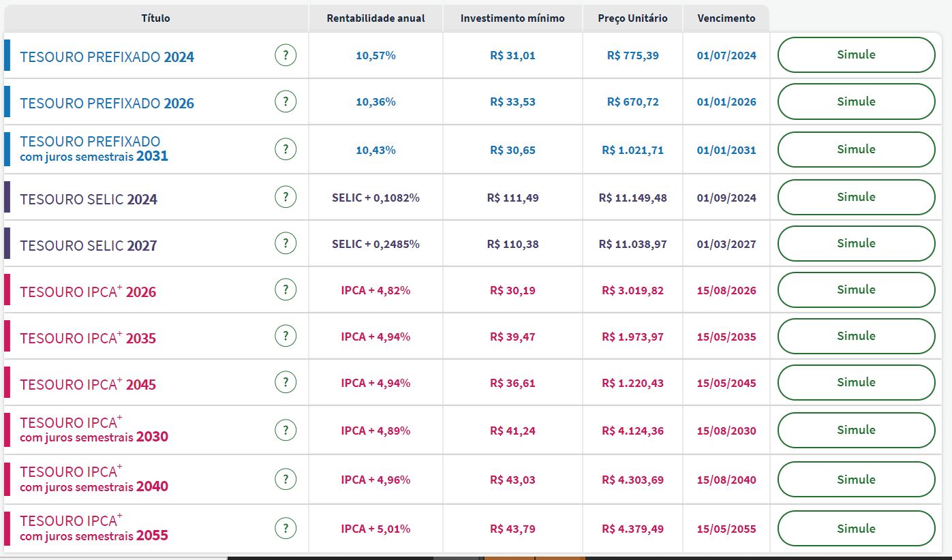Click the IPCA + 4,82% yield cell
Viewport: 952px width, 560px height.
click(375, 290)
